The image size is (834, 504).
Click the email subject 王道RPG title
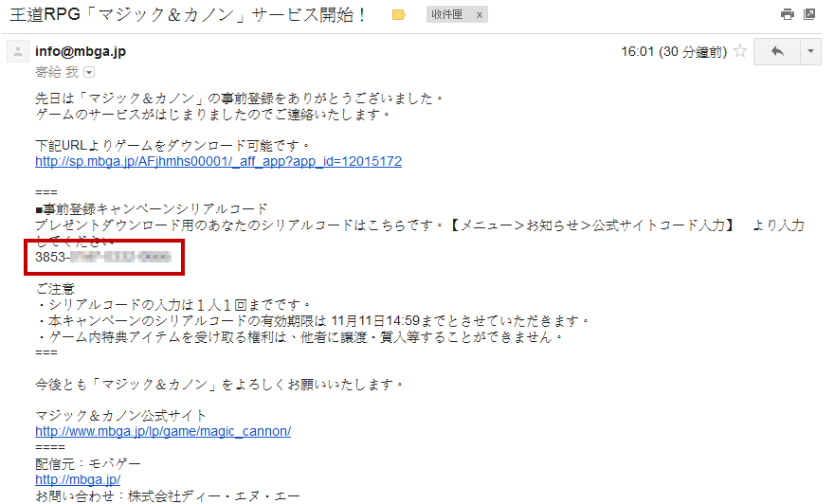point(188,14)
